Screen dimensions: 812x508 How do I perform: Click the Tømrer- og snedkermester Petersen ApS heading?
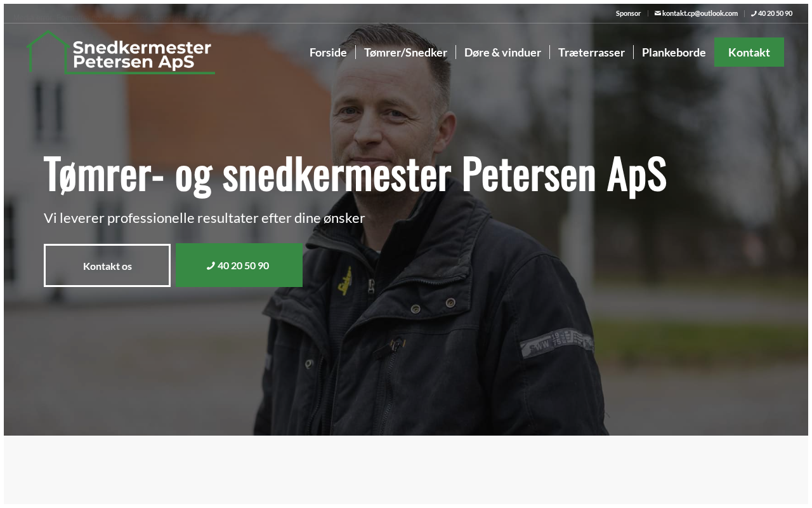coord(355,175)
